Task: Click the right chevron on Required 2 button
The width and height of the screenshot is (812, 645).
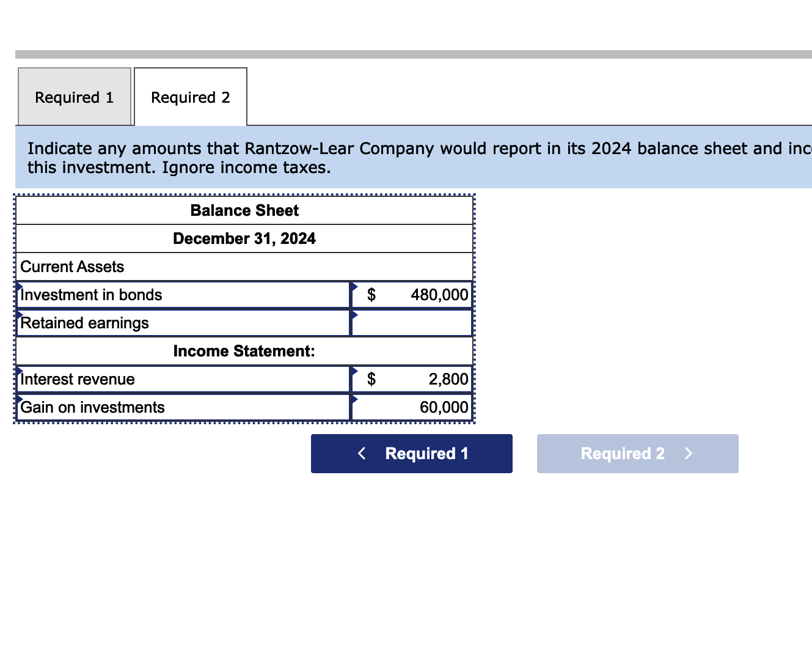Action: pyautogui.click(x=689, y=453)
